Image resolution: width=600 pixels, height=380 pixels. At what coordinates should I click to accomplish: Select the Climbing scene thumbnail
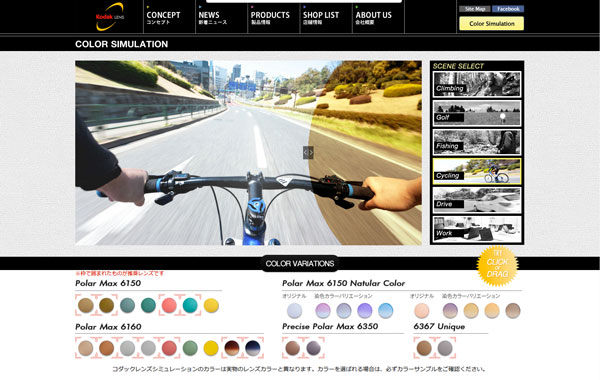coord(477,84)
